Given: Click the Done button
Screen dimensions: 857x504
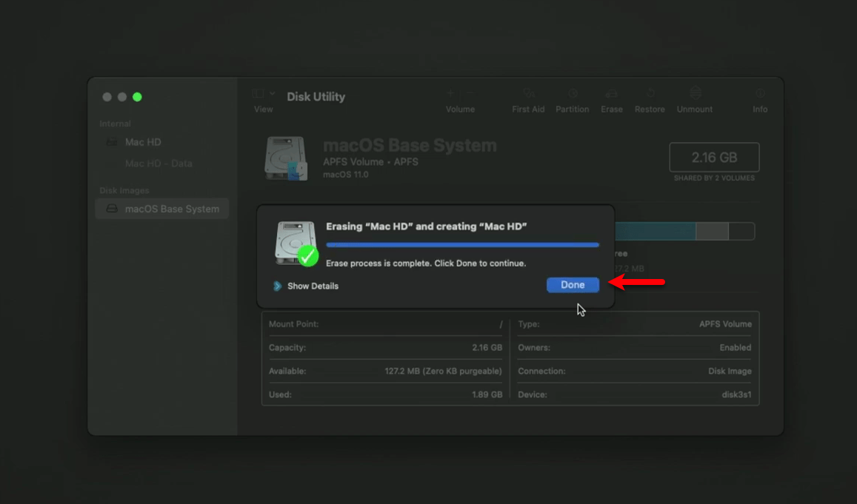Looking at the screenshot, I should point(573,285).
